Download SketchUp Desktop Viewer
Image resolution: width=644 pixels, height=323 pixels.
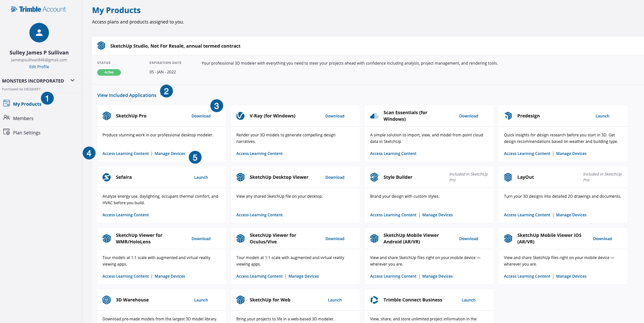click(x=335, y=177)
